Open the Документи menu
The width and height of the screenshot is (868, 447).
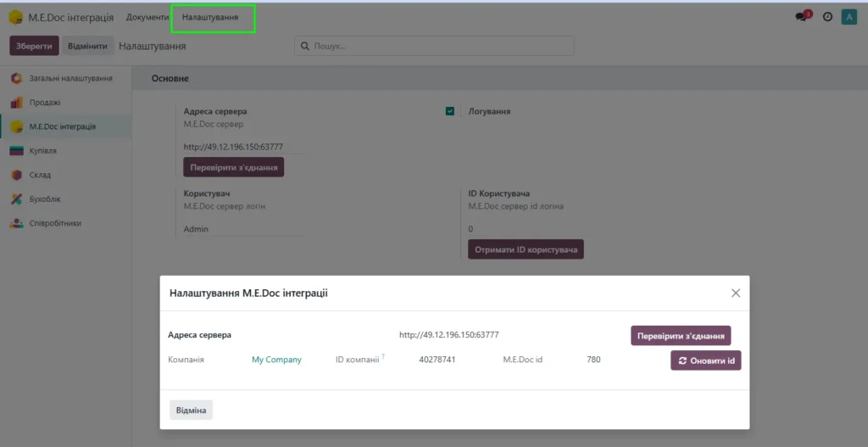[x=147, y=17]
